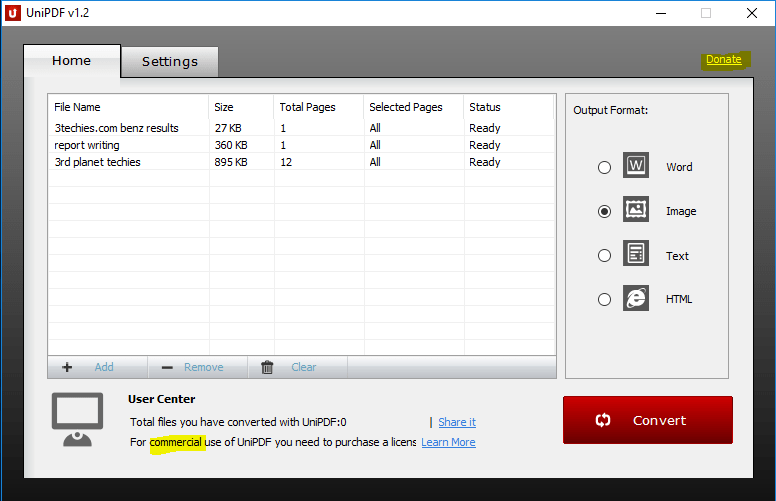Screen dimensions: 776x501
Task: Open the Learn More link
Action: point(448,442)
